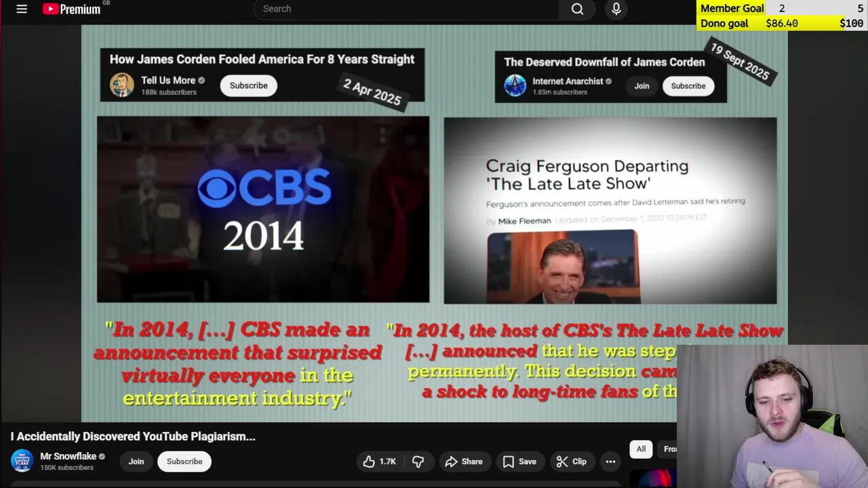Click the CBS 2014 video frame

263,209
